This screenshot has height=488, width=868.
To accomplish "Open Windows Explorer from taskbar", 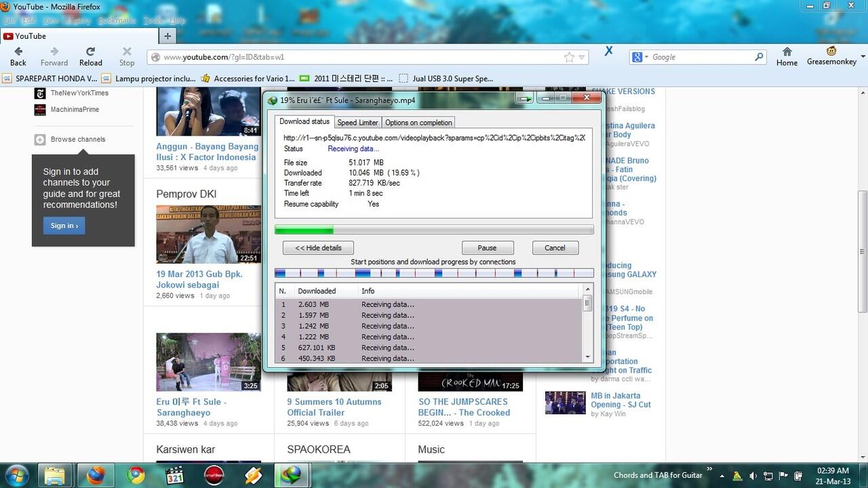I will [55, 476].
